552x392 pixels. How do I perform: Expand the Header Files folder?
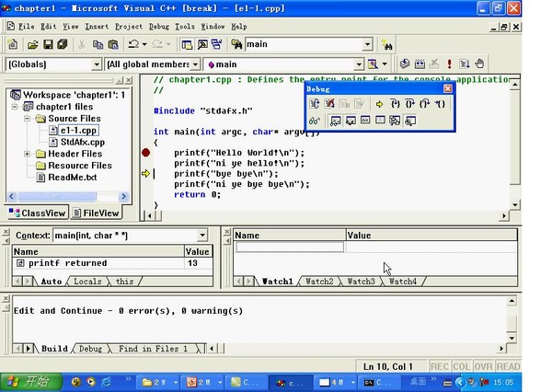click(x=27, y=154)
